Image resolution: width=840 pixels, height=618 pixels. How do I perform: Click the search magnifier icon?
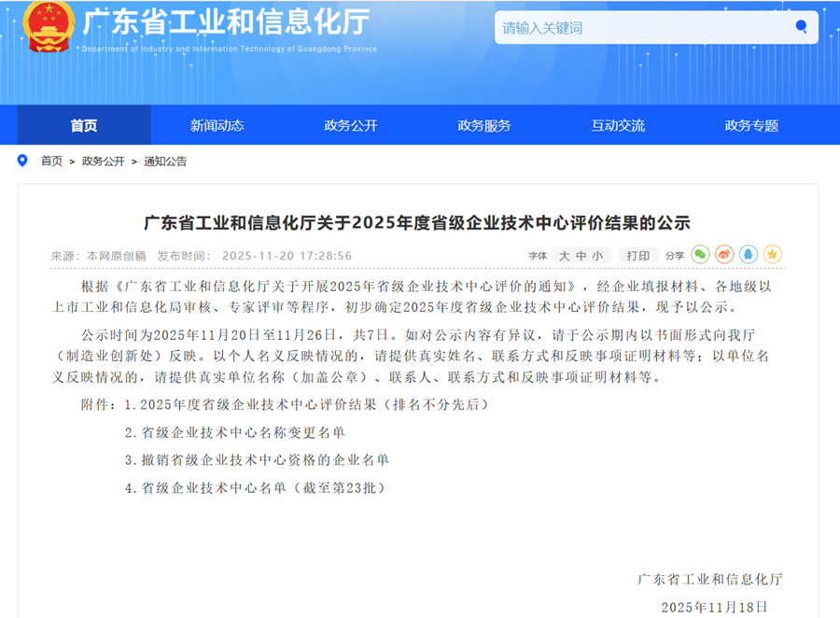(x=801, y=27)
